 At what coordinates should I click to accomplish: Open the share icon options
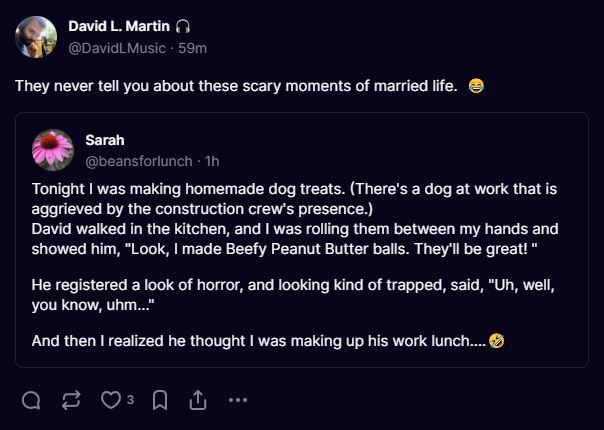click(x=198, y=400)
